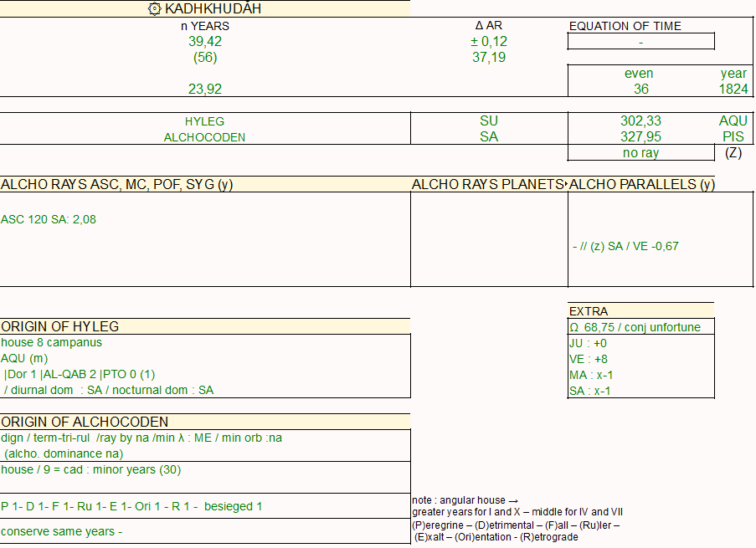Click the 'note : angular house' line
Viewport: 756px width, 548px height.
pyautogui.click(x=465, y=500)
